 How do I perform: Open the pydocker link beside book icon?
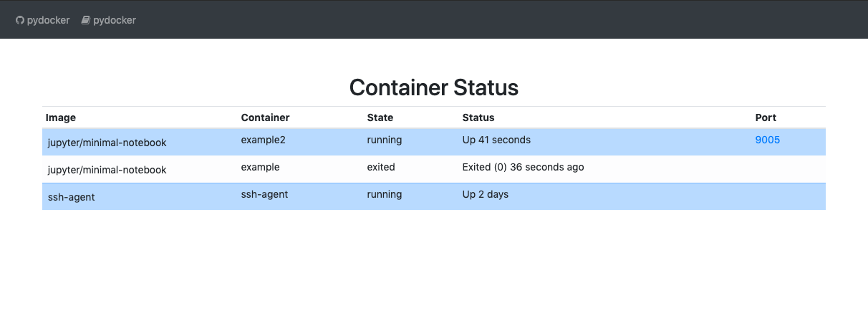[x=114, y=20]
